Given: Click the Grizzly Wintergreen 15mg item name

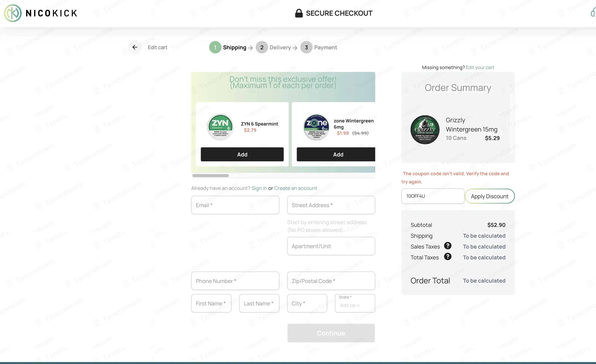Looking at the screenshot, I should (471, 125).
